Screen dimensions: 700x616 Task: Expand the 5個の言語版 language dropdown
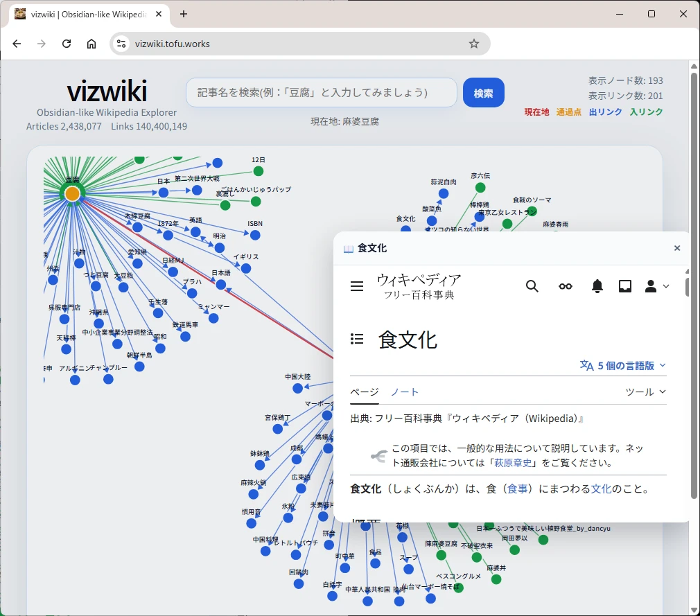coord(623,366)
